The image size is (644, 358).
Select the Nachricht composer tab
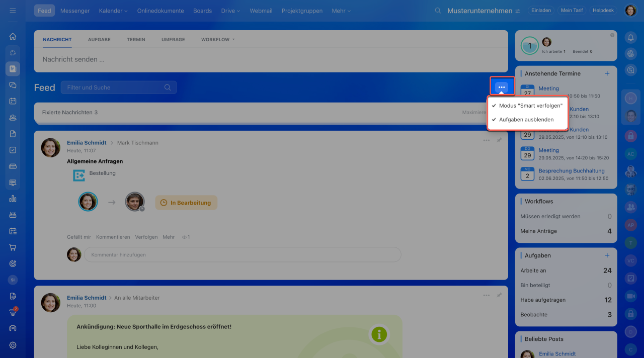57,39
